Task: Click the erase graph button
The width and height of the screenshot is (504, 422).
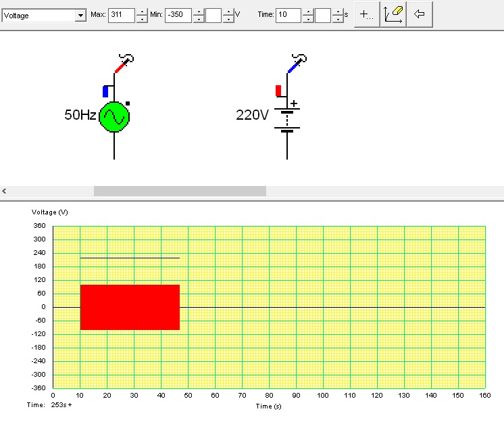Action: [393, 14]
